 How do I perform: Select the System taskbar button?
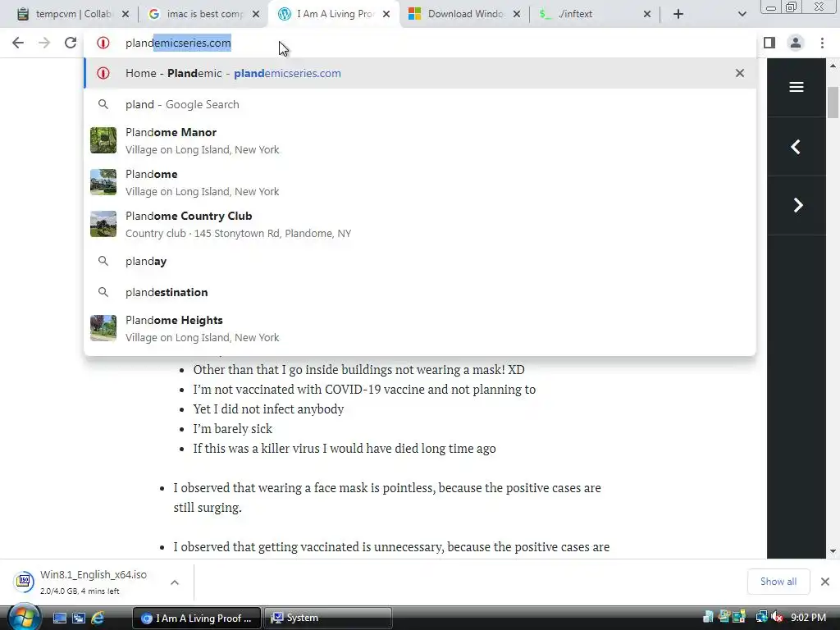328,619
